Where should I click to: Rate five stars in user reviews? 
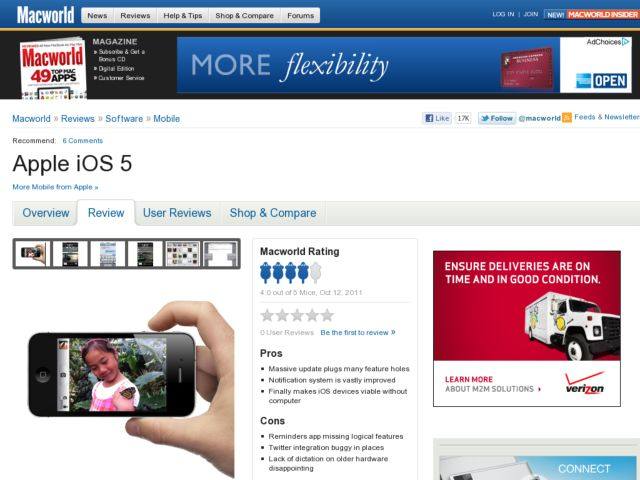327,315
